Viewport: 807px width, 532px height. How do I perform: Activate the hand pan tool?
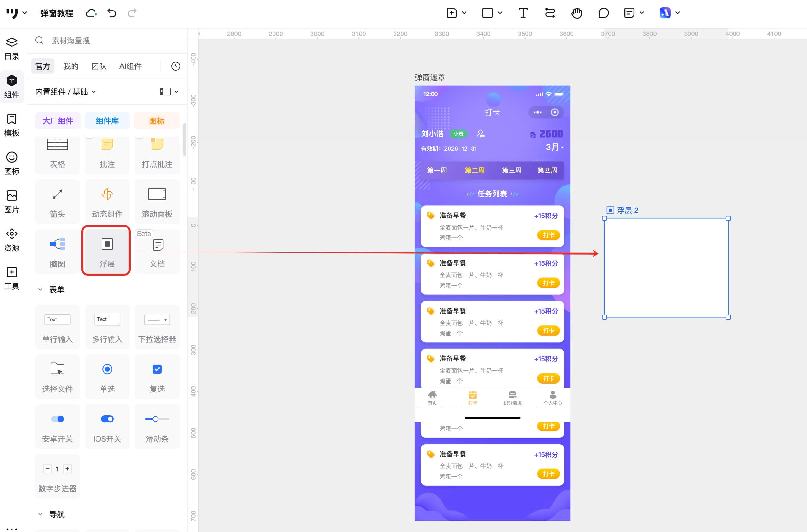(x=576, y=13)
